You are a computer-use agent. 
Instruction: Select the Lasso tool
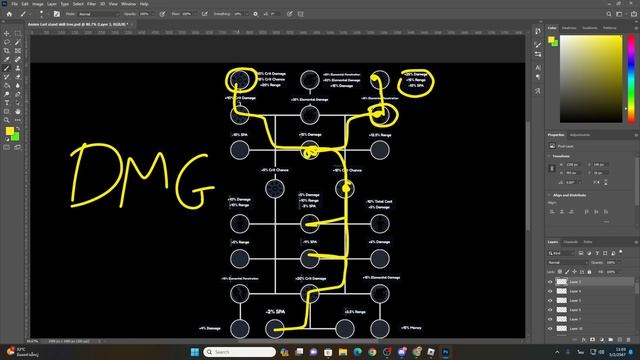7,42
